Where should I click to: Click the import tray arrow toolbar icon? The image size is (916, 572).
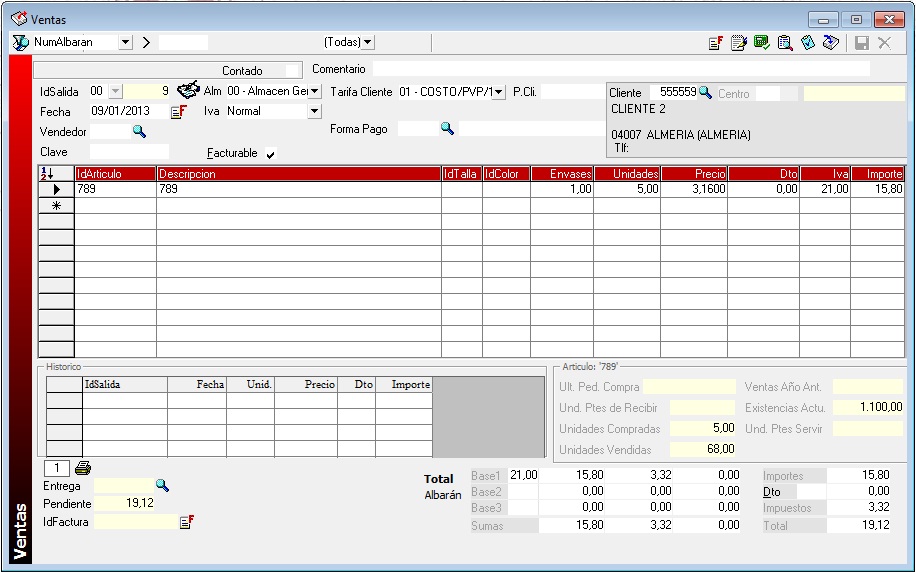[831, 43]
